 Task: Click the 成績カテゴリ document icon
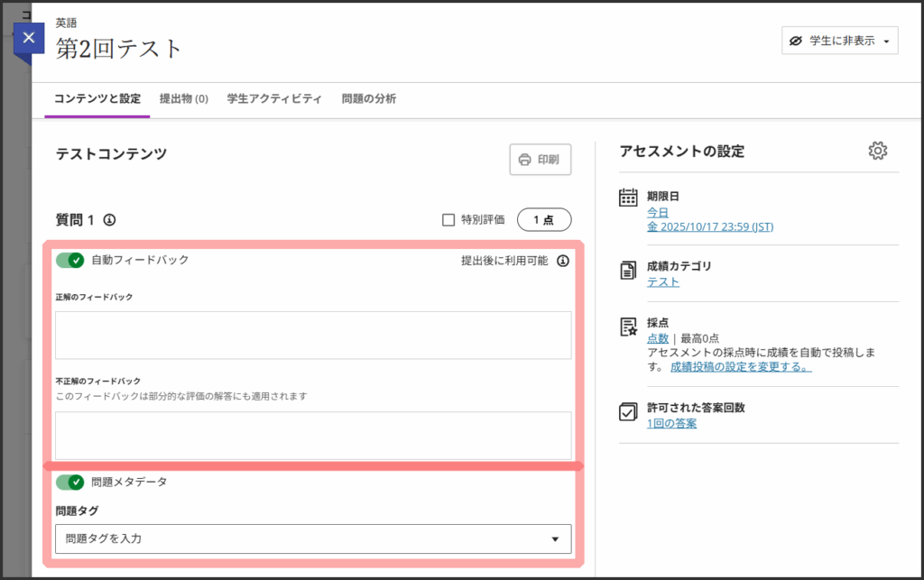click(628, 271)
